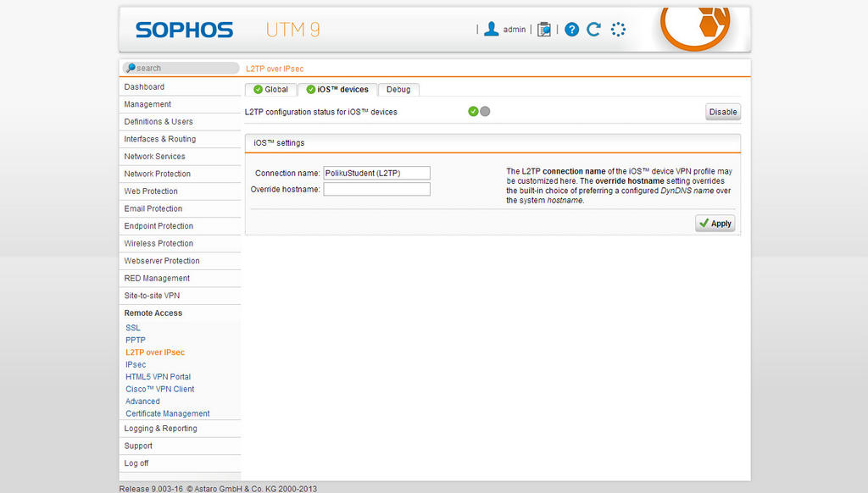The height and width of the screenshot is (493, 868).
Task: Click the admin username label
Action: 515,30
